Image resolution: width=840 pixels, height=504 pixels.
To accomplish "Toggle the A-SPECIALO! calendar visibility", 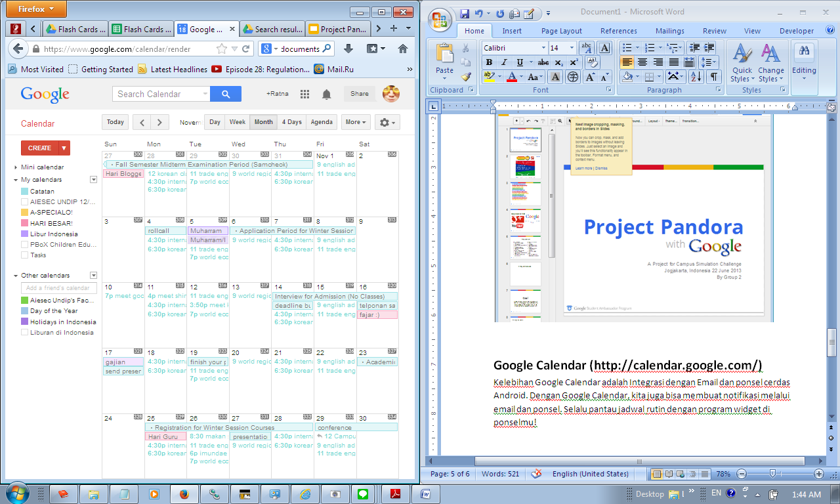I will click(25, 213).
